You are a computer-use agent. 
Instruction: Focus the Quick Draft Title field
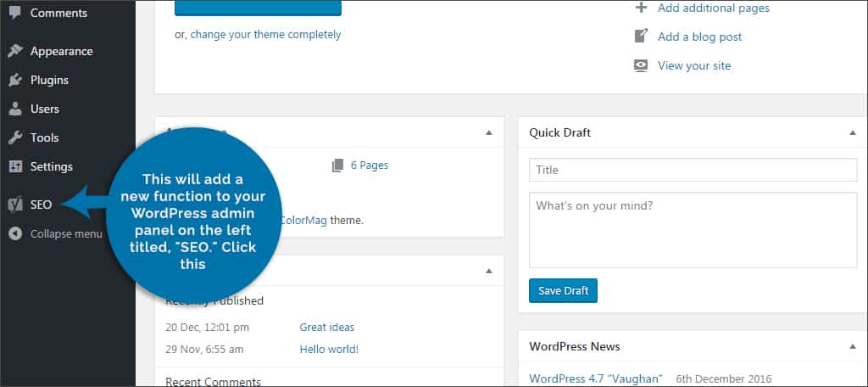point(693,170)
